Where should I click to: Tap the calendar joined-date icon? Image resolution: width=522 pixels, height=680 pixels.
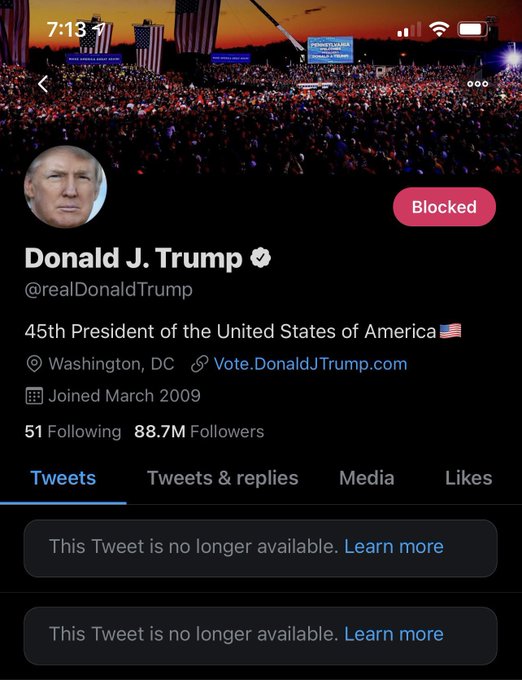pos(34,396)
